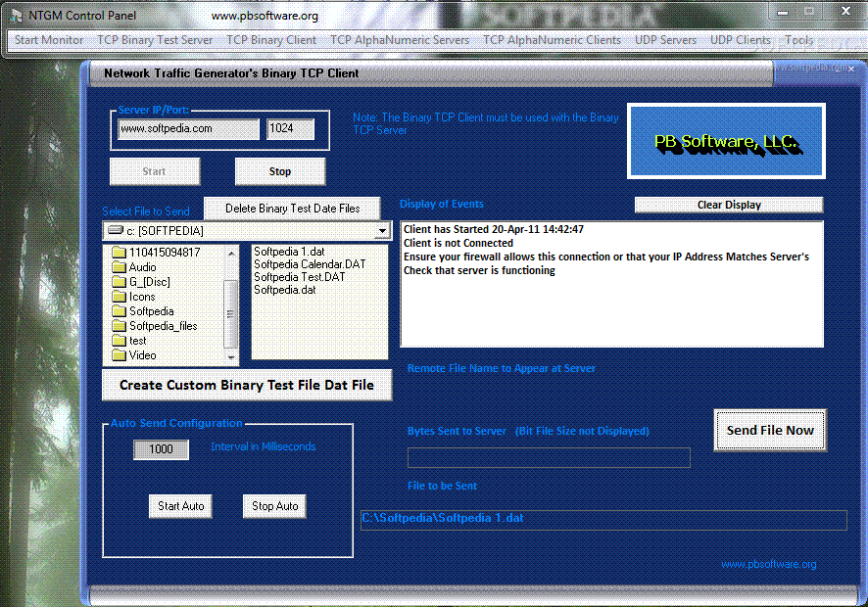Select the Softpedia_files folder icon
Viewport: 868px width, 607px height.
tap(119, 326)
